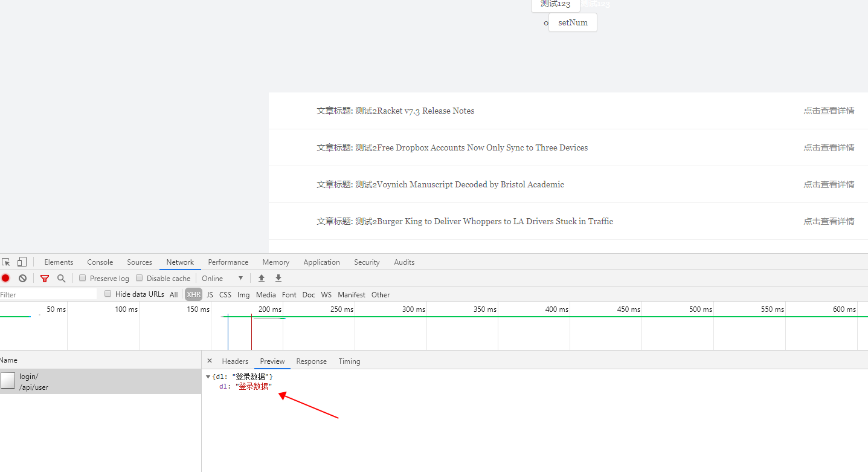Image resolution: width=868 pixels, height=472 pixels.
Task: Toggle the device toolbar icon
Action: coord(21,261)
